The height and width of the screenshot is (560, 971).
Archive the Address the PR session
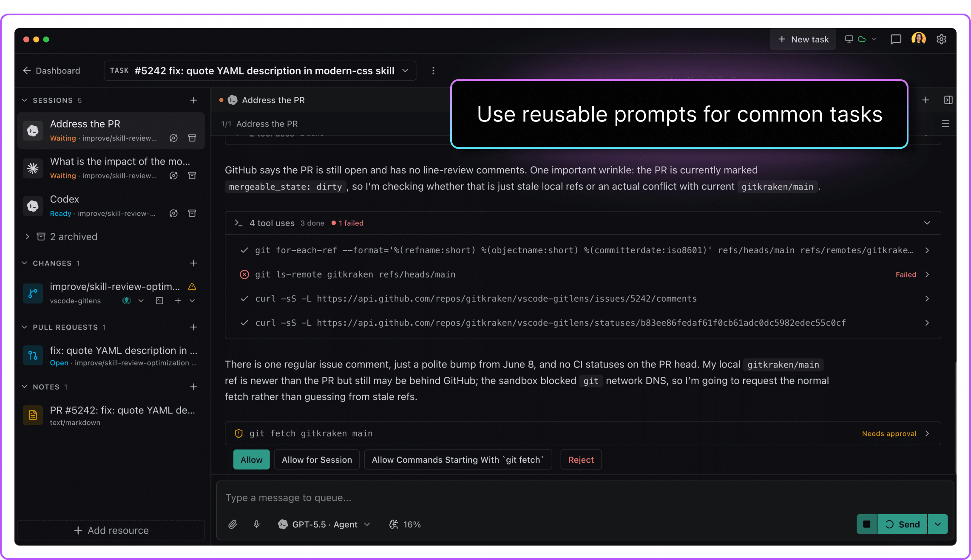point(192,138)
